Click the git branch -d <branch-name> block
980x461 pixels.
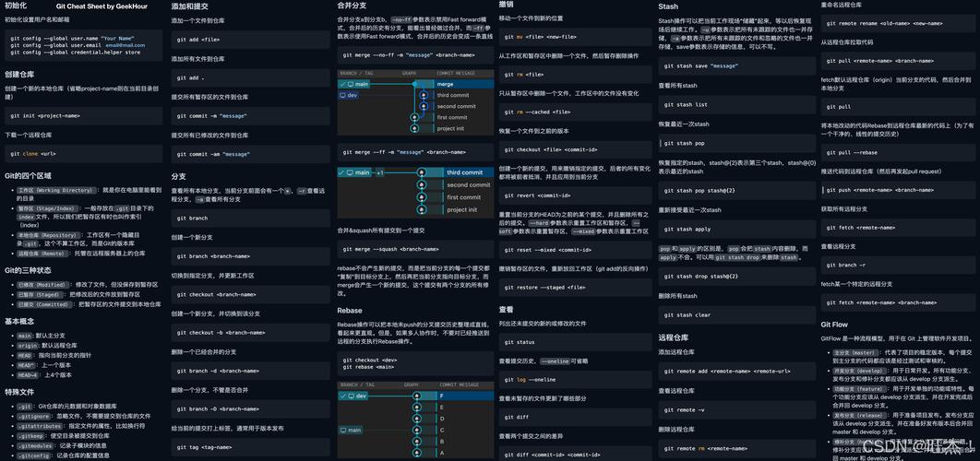coord(250,371)
